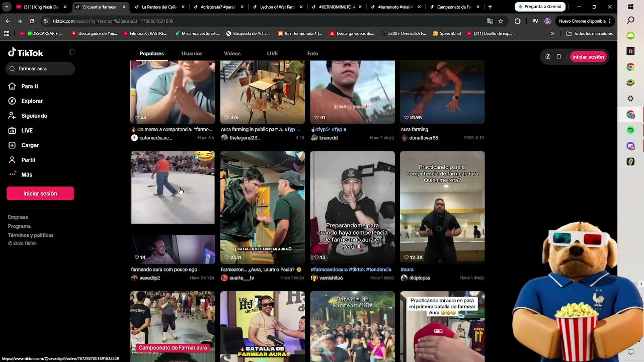Open Spotify from the taskbar
The width and height of the screenshot is (644, 362).
(630, 130)
